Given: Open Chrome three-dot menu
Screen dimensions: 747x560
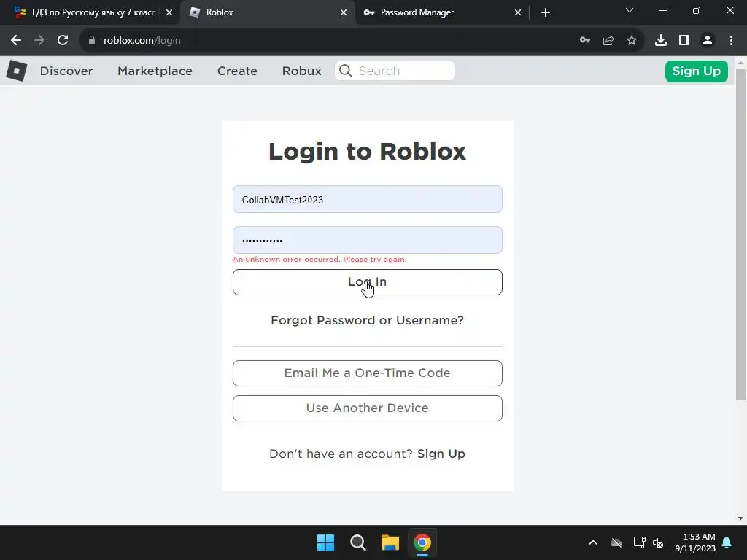Looking at the screenshot, I should pos(731,41).
